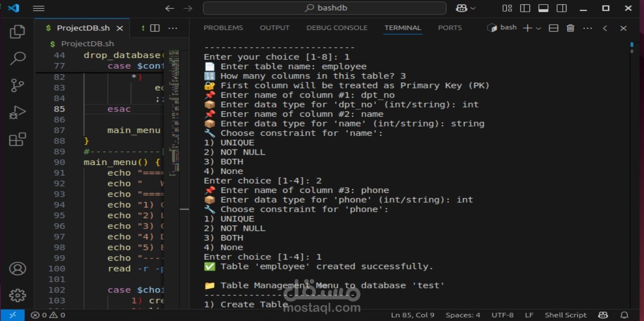Open the Manage gear menu
The image size is (644, 321).
click(17, 295)
